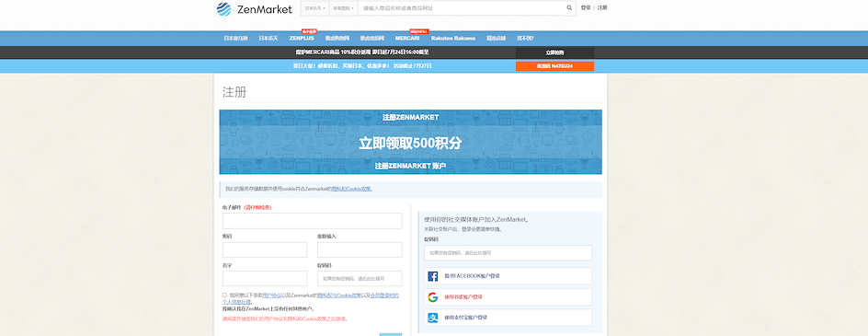The width and height of the screenshot is (868, 336).
Task: Open the MERCARI nav item
Action: pos(407,39)
